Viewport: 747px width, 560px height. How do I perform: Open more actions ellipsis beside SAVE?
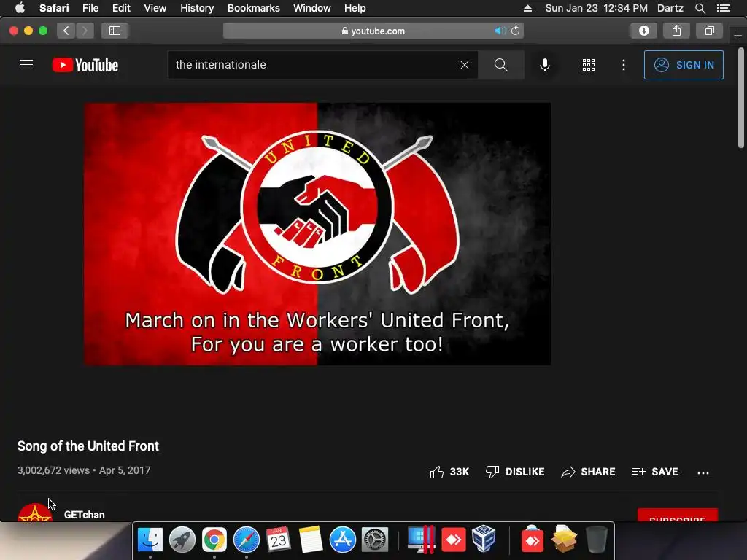point(703,472)
